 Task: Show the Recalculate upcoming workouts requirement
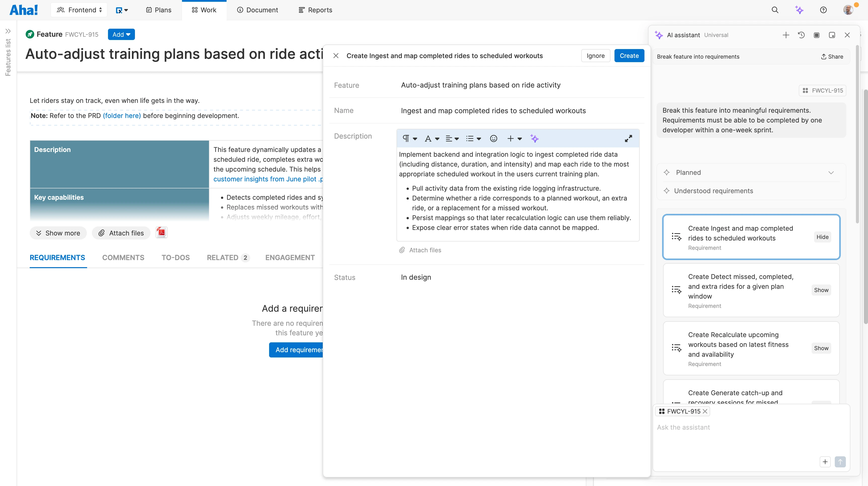[x=821, y=348]
